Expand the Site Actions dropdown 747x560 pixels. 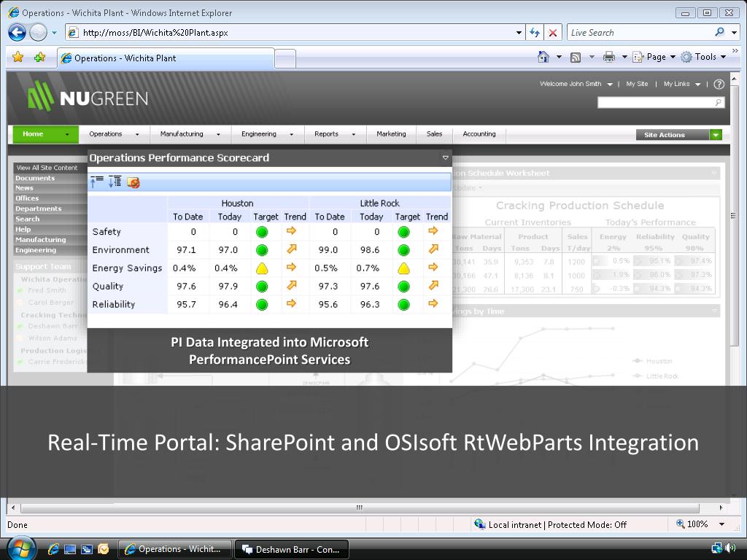pyautogui.click(x=716, y=135)
